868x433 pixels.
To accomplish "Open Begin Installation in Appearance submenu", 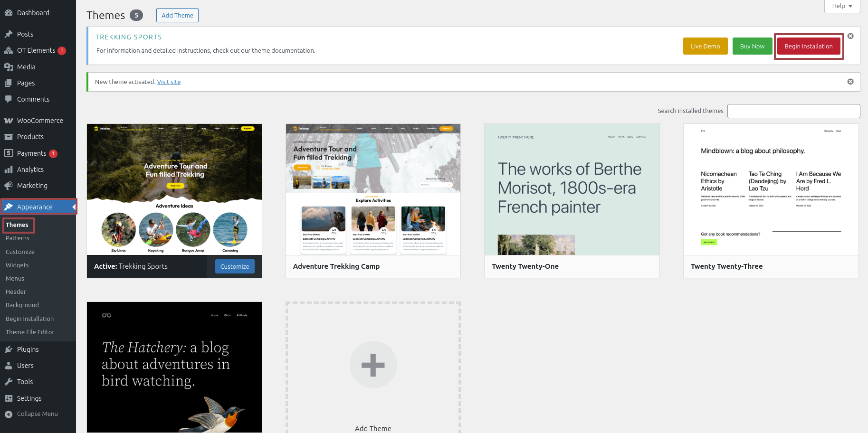I will [x=29, y=319].
